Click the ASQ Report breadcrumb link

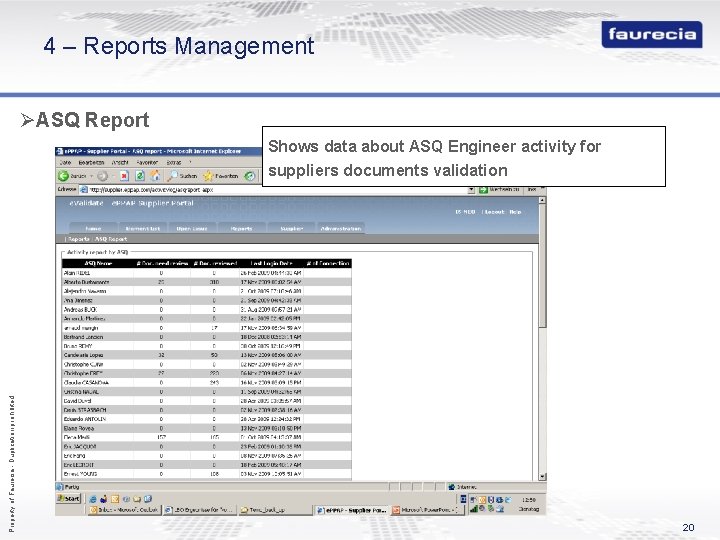tap(111, 239)
